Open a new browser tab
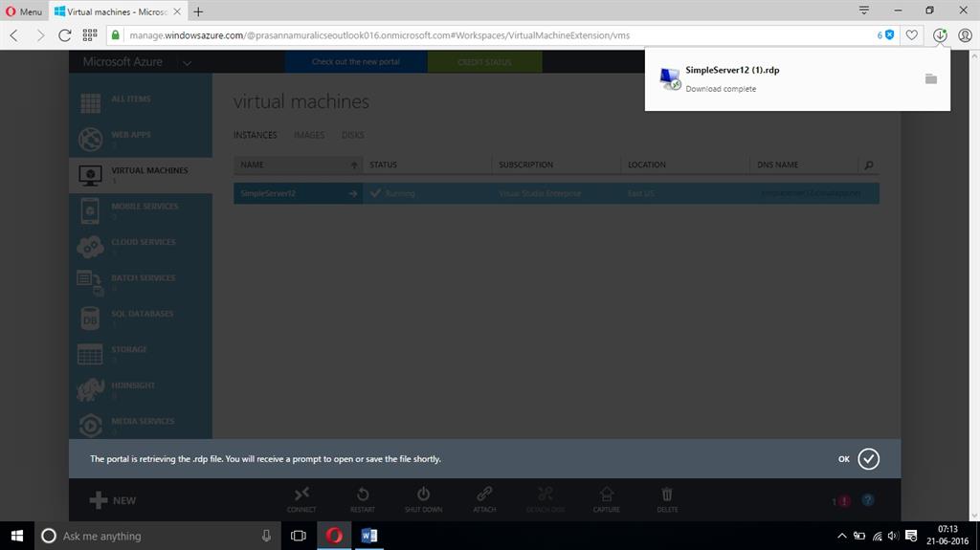Image resolution: width=980 pixels, height=550 pixels. (x=198, y=11)
